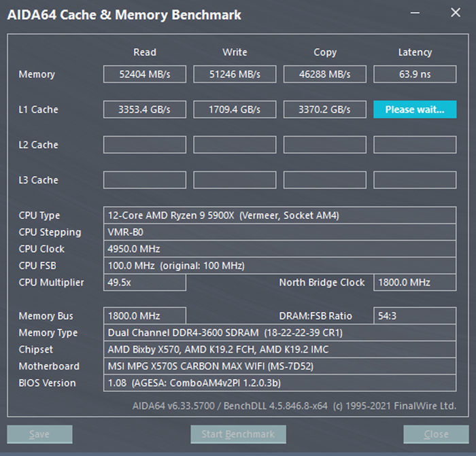Screen dimensions: 476x456
Task: Click the CPU FSB value 100.0 MHz
Action: pos(279,266)
